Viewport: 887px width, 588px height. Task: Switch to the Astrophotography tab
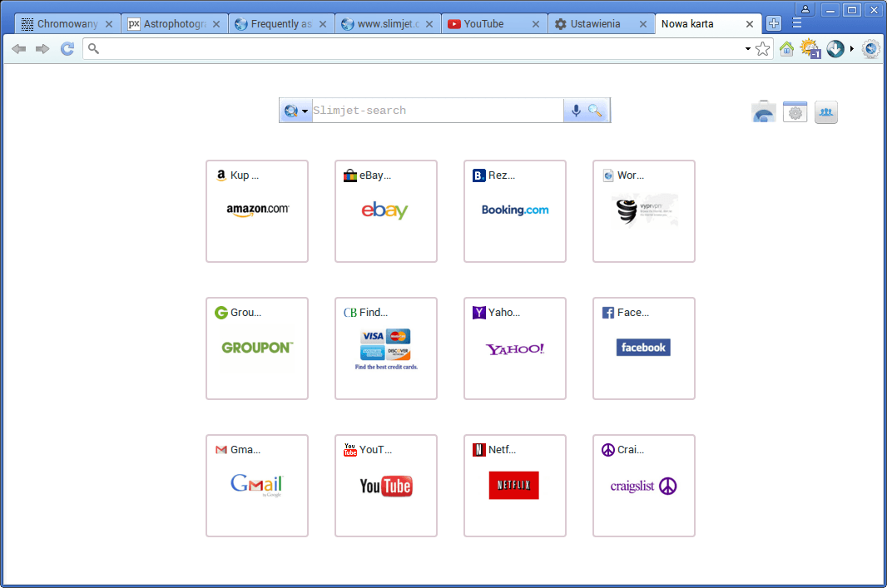tap(174, 24)
